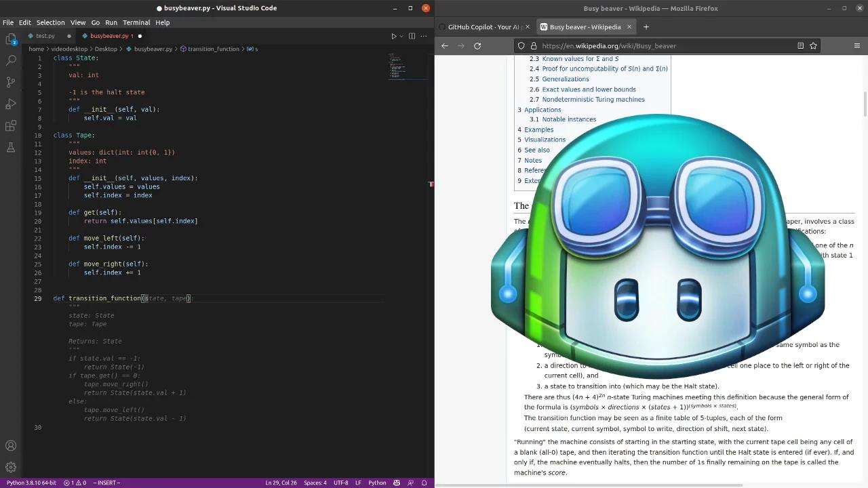Run the Python file with play button
Image resolution: width=868 pixels, height=488 pixels.
(x=393, y=36)
